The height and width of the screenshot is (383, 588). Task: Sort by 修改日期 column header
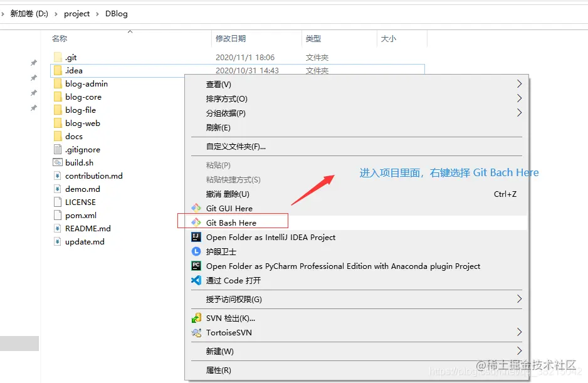tap(231, 38)
